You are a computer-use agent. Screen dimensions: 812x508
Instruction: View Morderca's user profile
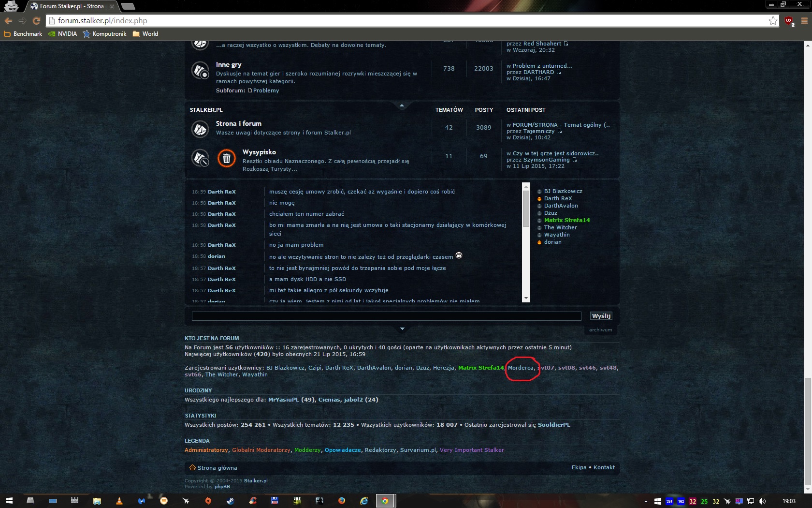click(x=521, y=368)
